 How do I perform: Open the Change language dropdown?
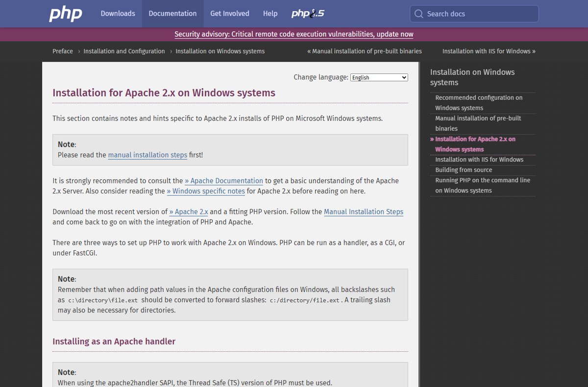coord(379,77)
